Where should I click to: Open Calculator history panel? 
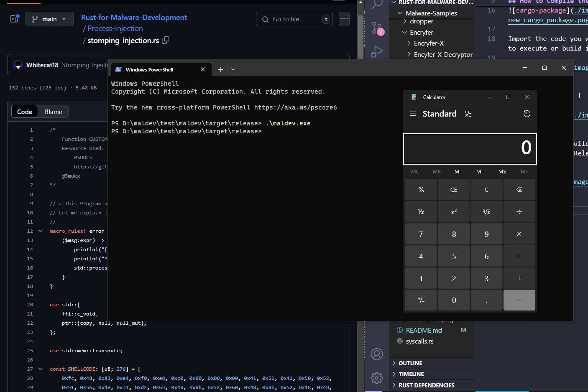tap(527, 114)
